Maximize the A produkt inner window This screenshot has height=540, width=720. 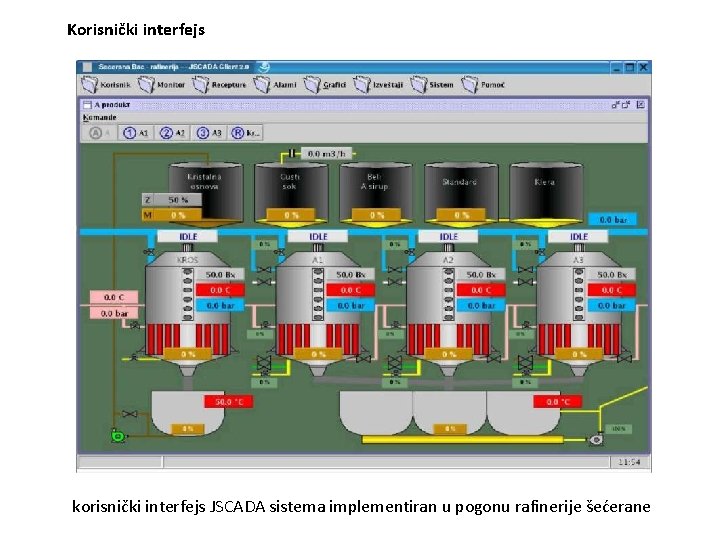626,105
